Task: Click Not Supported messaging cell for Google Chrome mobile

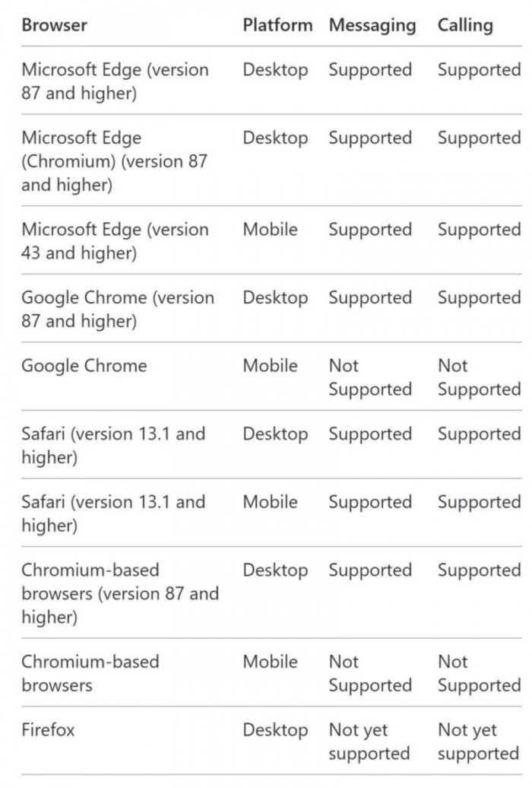Action: coord(370,377)
